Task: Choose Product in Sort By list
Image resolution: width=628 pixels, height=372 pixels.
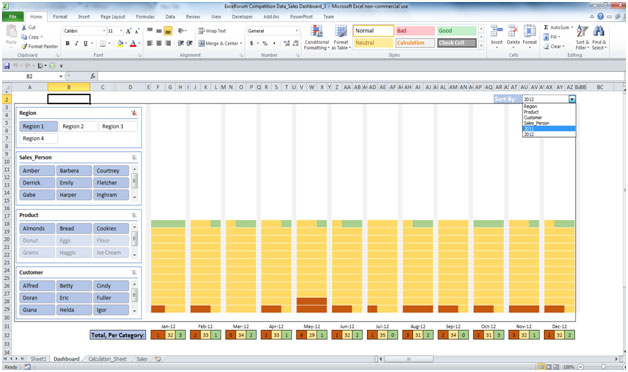Action: point(549,112)
